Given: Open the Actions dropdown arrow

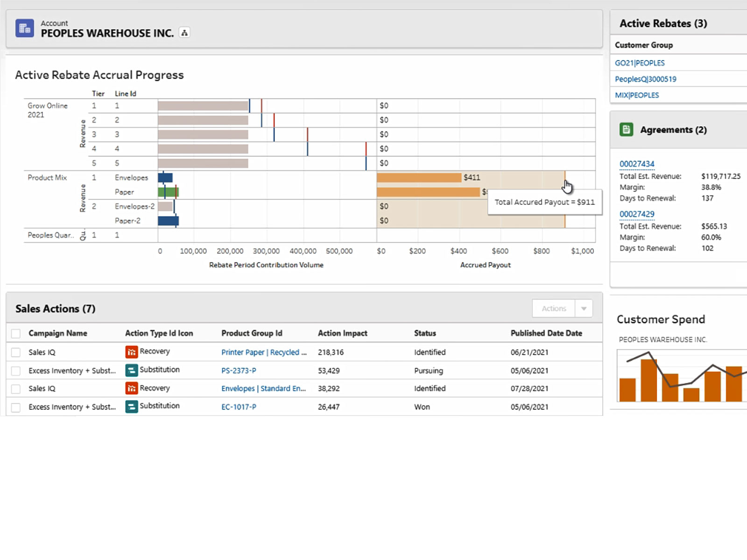Looking at the screenshot, I should point(584,308).
